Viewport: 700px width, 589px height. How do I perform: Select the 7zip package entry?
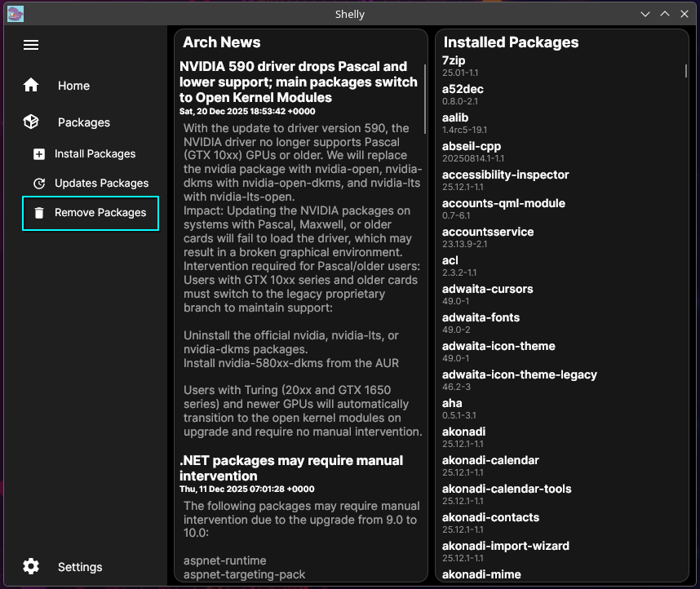pos(454,60)
